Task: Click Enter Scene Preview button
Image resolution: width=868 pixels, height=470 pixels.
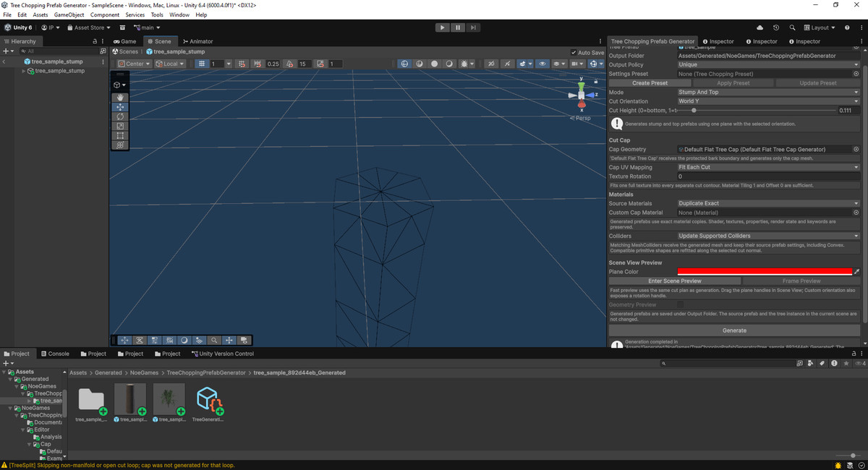Action: pyautogui.click(x=674, y=281)
